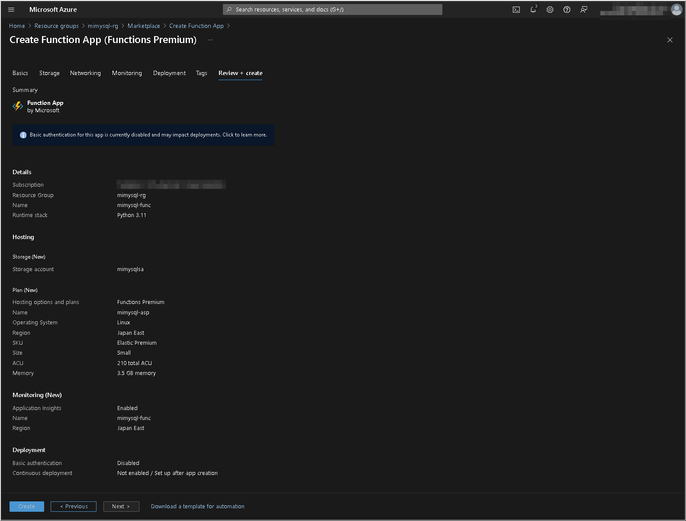The image size is (686, 521).
Task: Open the Azure portal hamburger menu
Action: [x=11, y=10]
